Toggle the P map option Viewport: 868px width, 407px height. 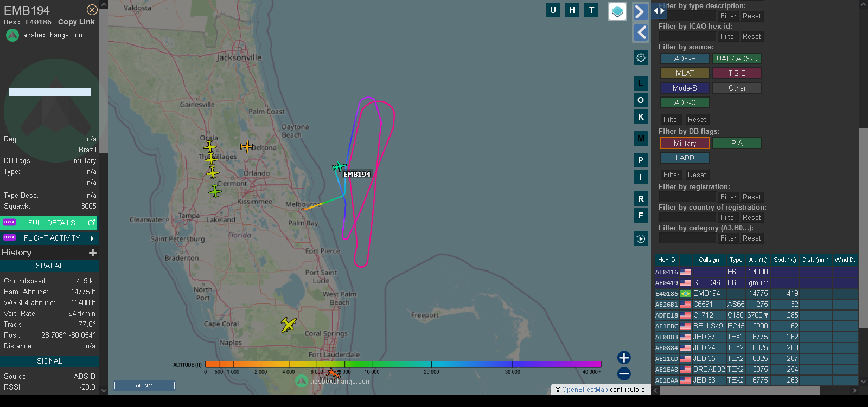point(641,160)
